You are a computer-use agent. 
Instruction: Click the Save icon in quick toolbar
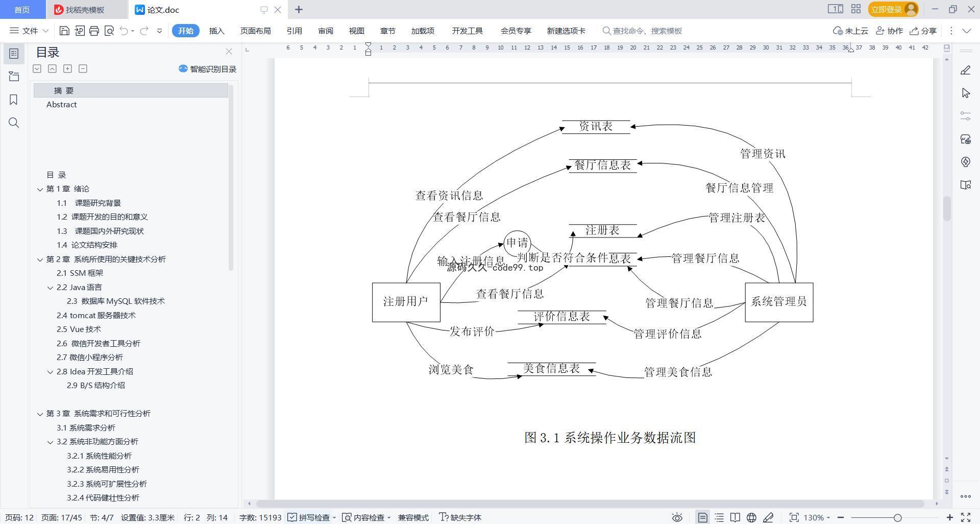tap(64, 31)
